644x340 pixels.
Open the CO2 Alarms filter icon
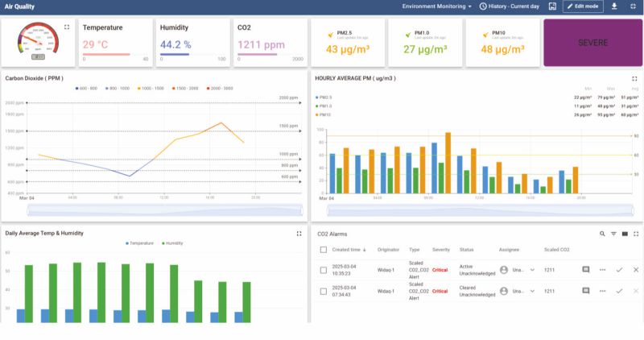tap(613, 234)
